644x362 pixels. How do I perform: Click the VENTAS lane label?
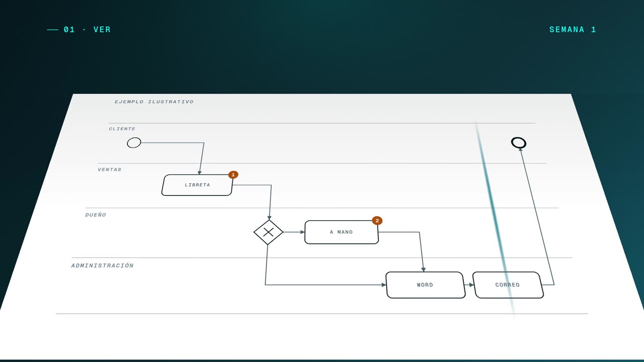click(110, 169)
